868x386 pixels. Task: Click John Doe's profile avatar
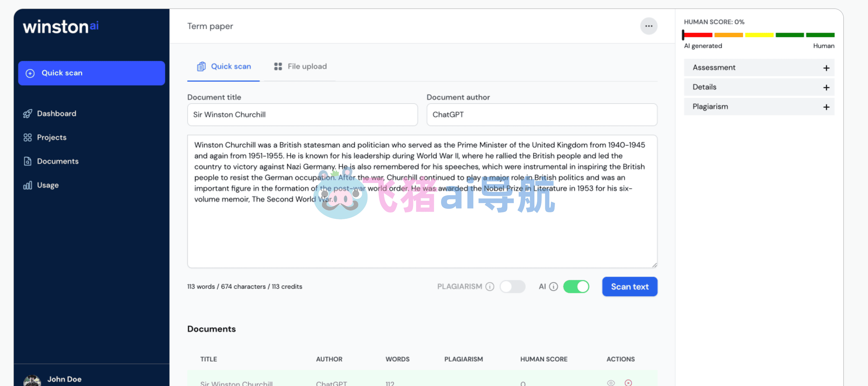click(32, 380)
